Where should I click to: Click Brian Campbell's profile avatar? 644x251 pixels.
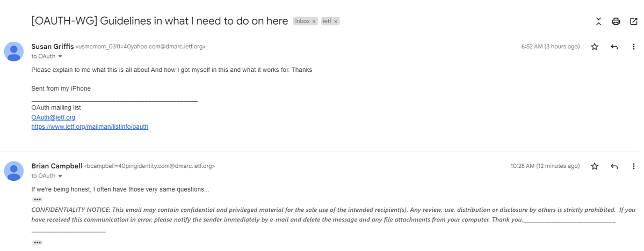pos(13,171)
